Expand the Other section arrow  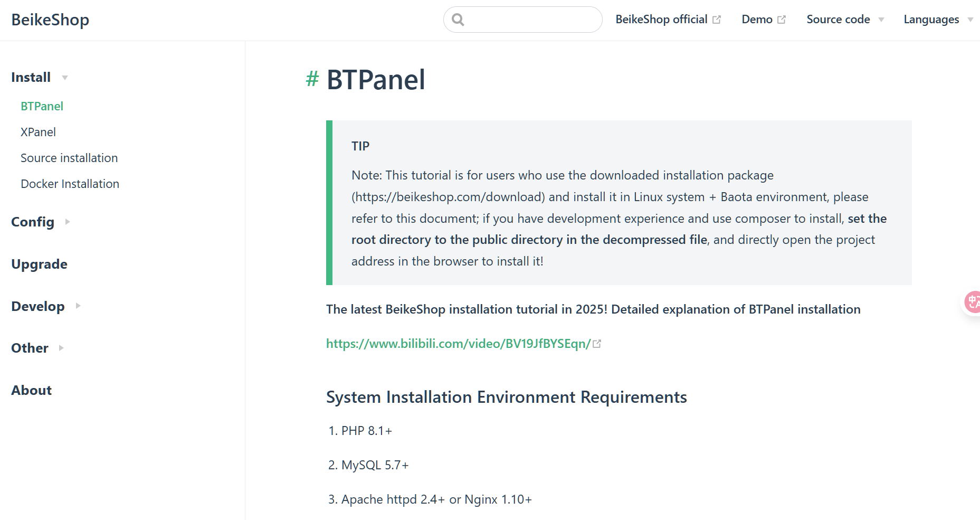61,348
